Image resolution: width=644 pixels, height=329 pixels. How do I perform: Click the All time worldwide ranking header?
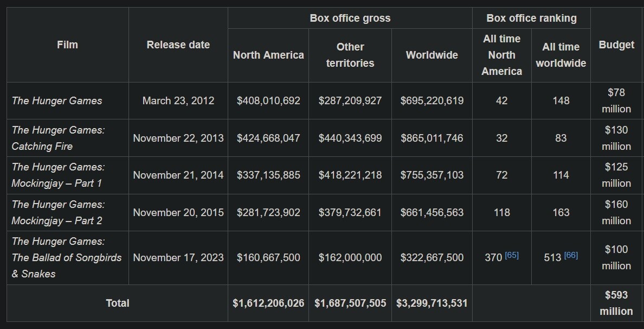coord(561,55)
